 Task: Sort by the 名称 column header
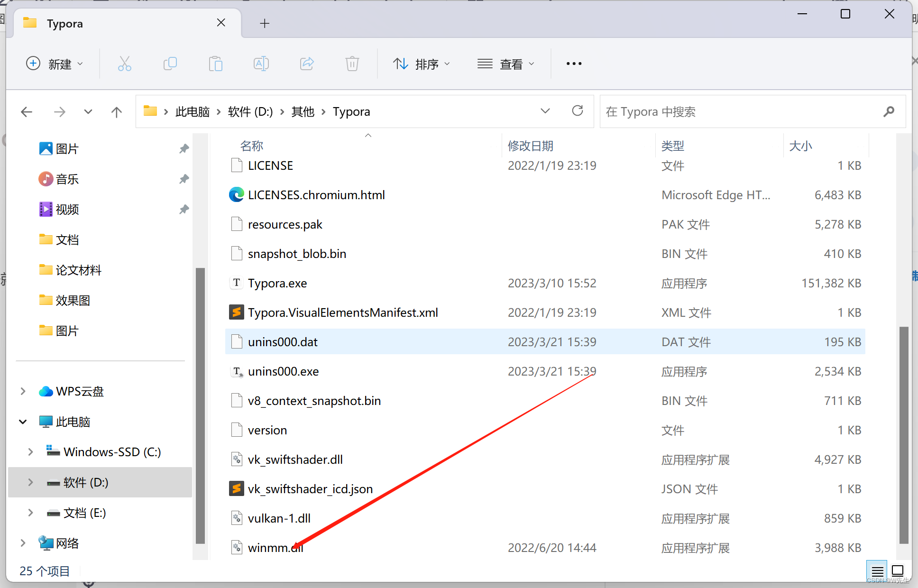(252, 146)
